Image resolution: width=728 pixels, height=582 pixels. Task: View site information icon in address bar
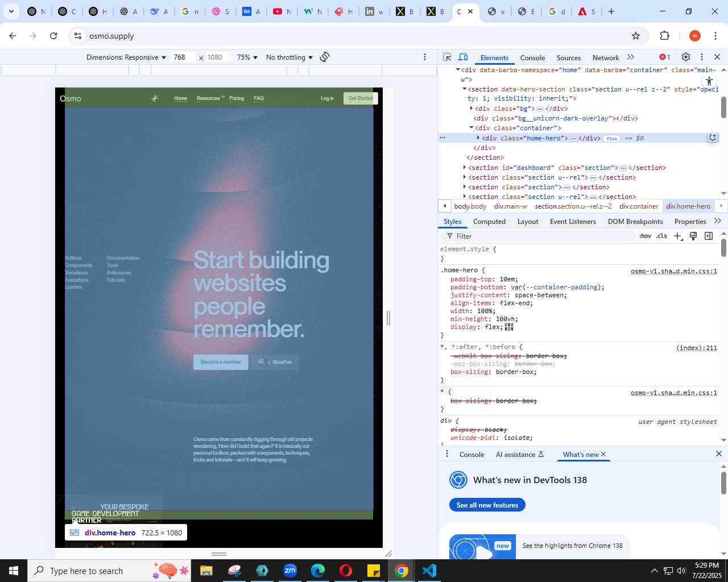pos(78,36)
